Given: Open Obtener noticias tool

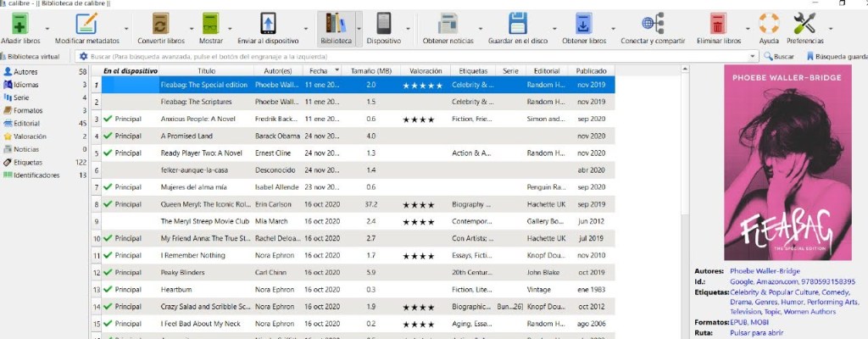Looking at the screenshot, I should 448,24.
